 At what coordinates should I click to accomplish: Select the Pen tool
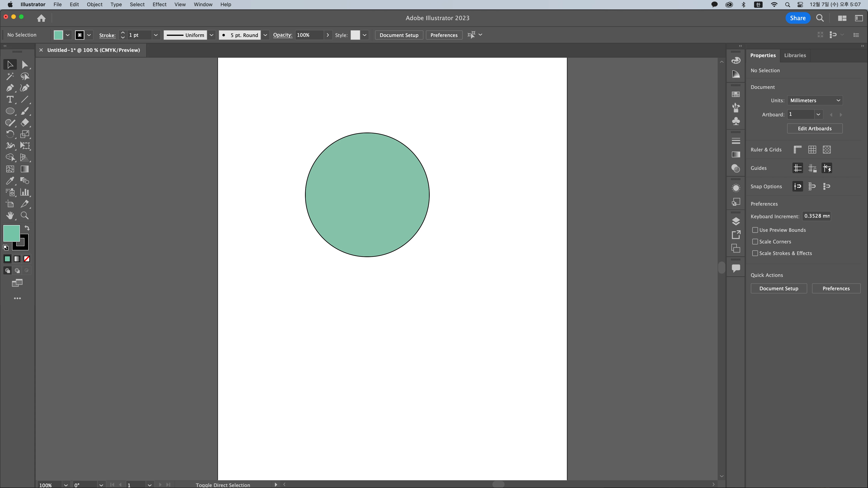click(10, 88)
